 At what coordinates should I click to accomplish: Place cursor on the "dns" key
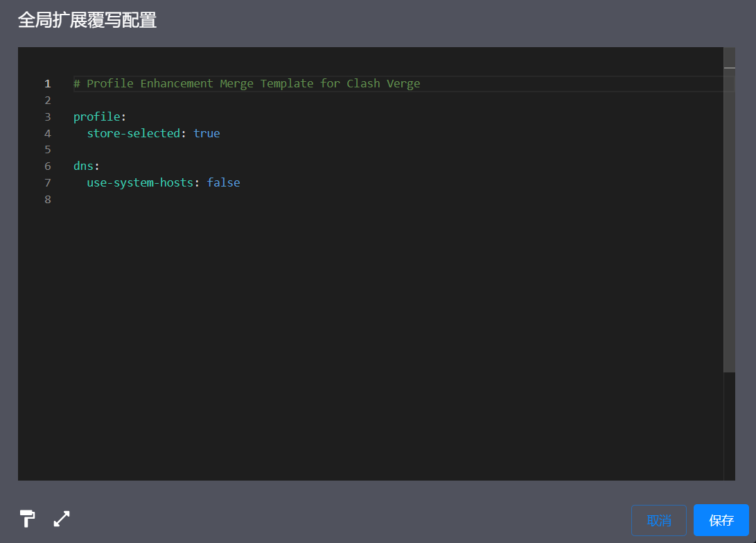83,166
